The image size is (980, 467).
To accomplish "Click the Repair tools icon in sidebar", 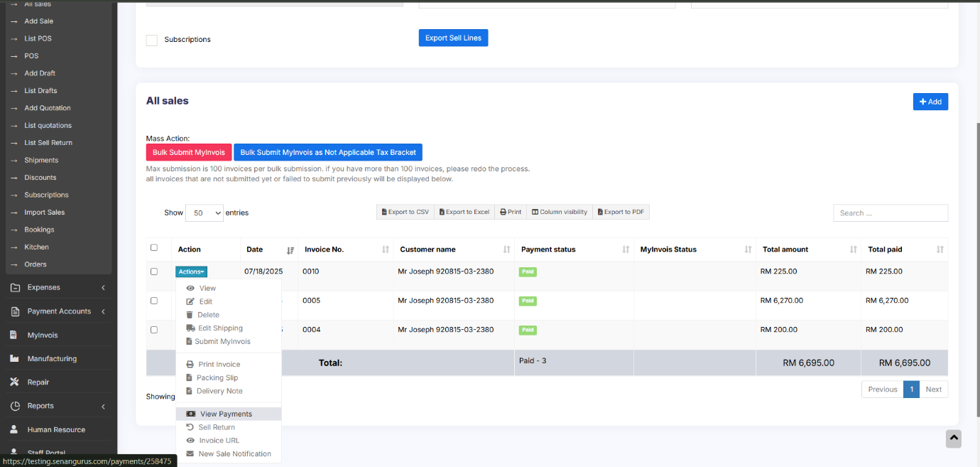I will pyautogui.click(x=14, y=382).
